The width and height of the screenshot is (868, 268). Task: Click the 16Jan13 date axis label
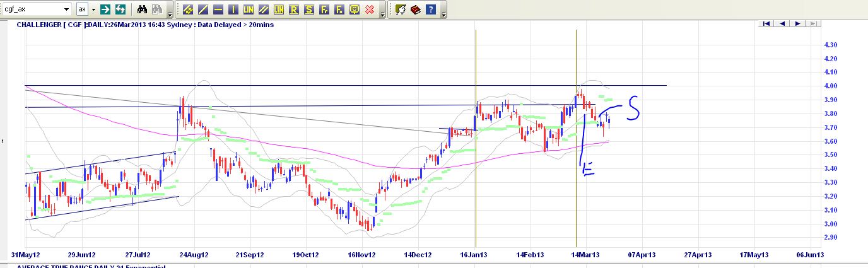point(474,255)
